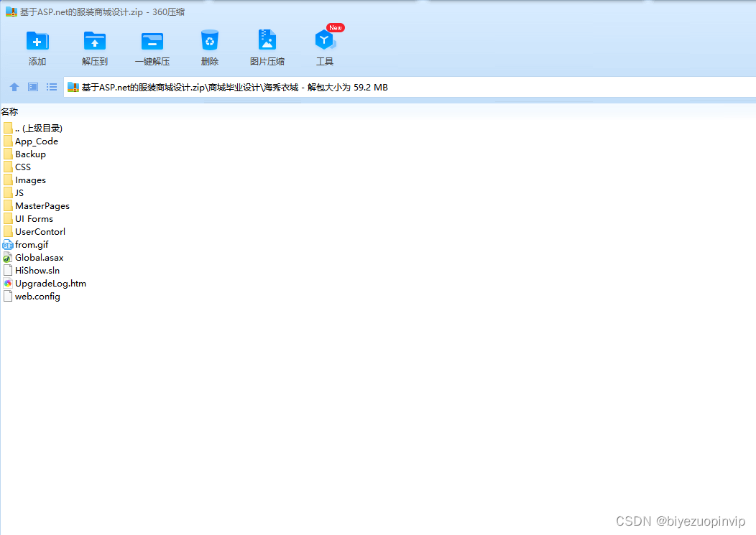Open the MasterPages folder
756x535 pixels.
click(x=42, y=205)
